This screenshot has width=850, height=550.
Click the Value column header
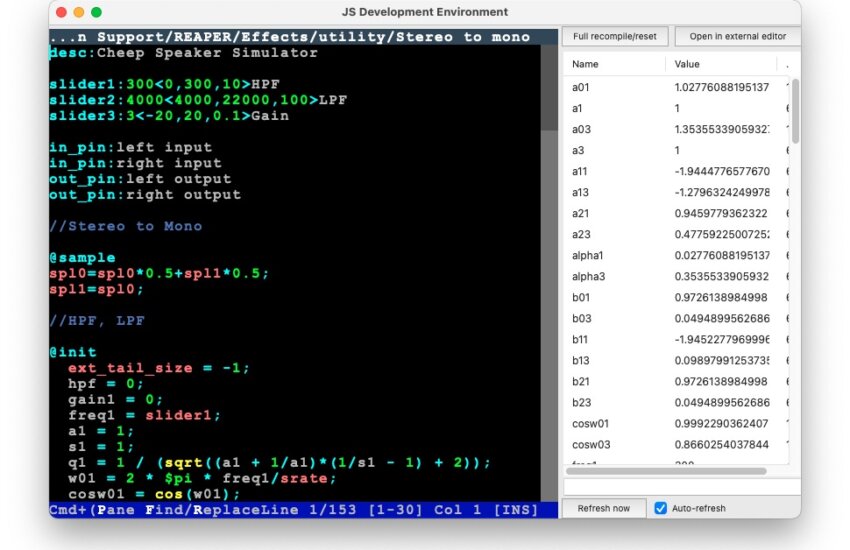point(720,64)
